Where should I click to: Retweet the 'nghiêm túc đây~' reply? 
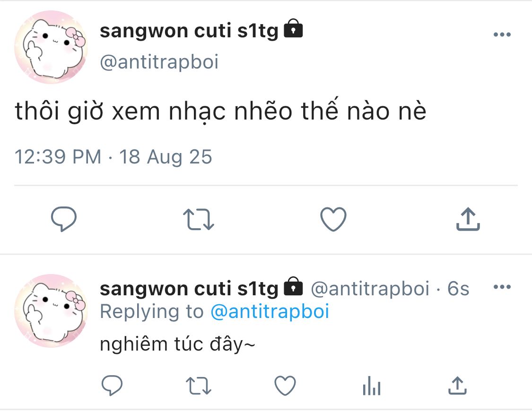point(199,386)
